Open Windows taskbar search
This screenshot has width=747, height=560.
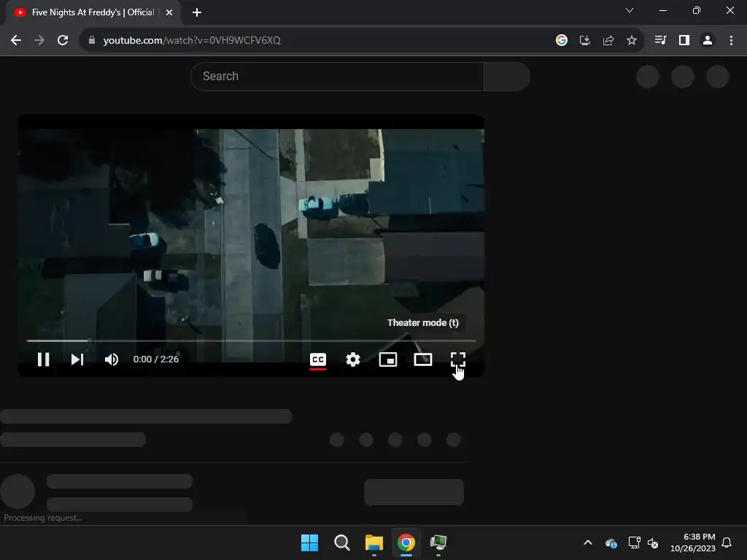342,542
